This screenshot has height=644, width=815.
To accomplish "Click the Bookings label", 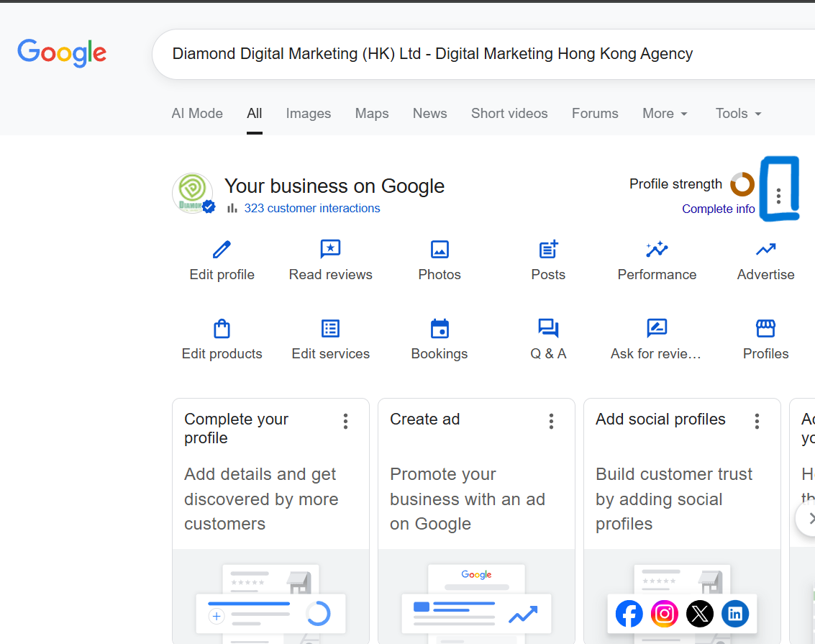I will click(x=440, y=354).
